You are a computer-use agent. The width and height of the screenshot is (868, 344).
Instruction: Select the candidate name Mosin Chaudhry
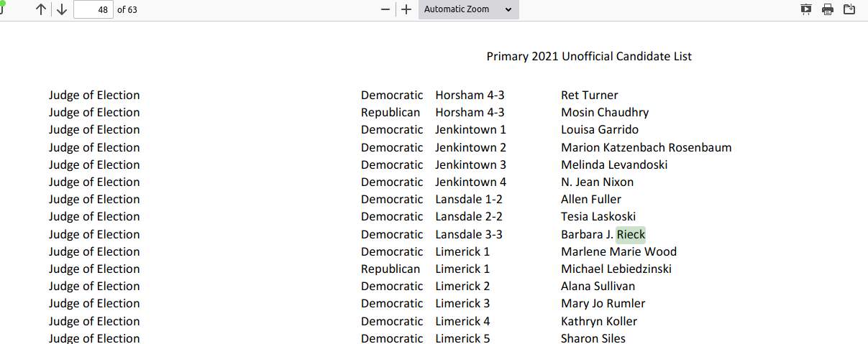pyautogui.click(x=605, y=112)
